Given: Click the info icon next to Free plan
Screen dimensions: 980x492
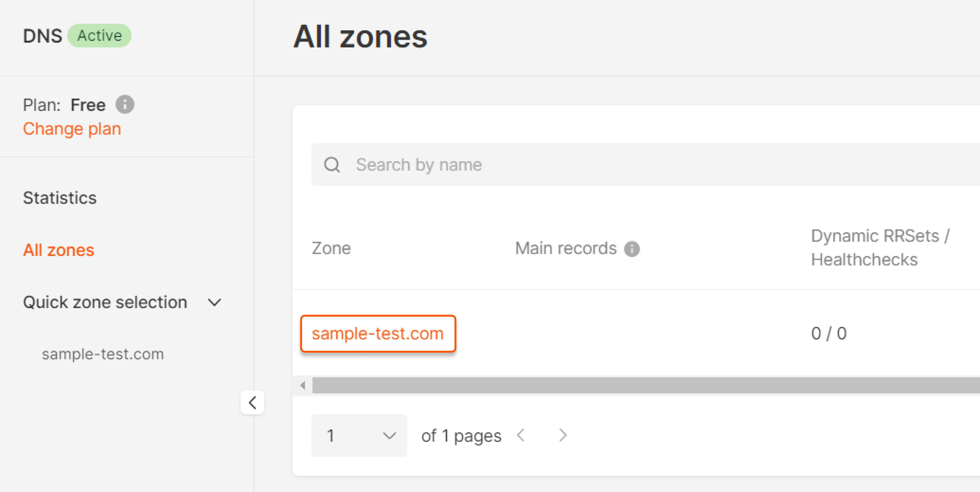Looking at the screenshot, I should pos(125,104).
